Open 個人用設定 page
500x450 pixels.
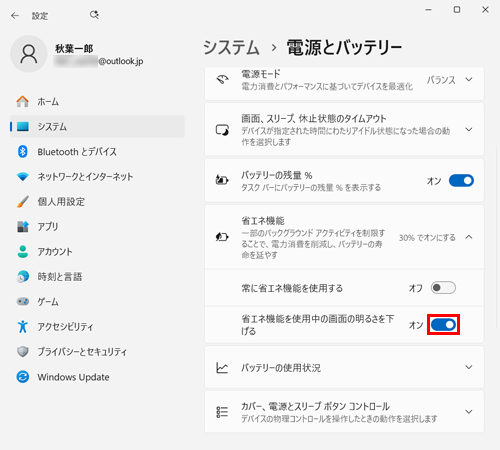pos(97,202)
